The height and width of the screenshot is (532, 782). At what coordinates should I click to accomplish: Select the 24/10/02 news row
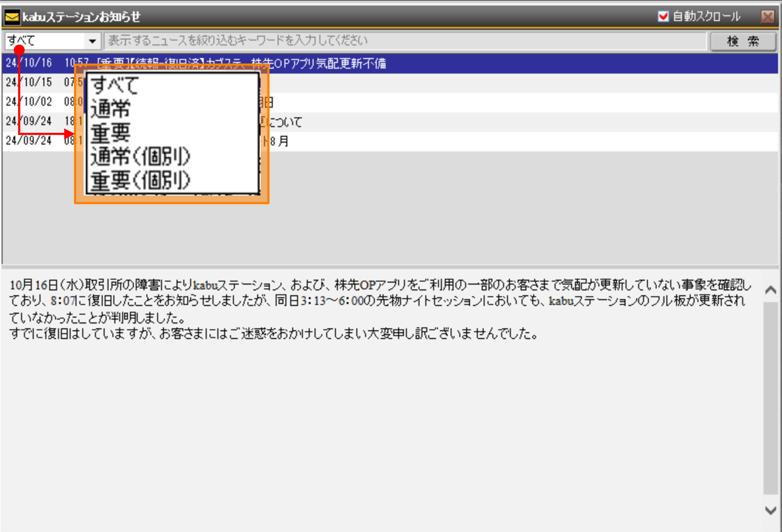pos(390,102)
